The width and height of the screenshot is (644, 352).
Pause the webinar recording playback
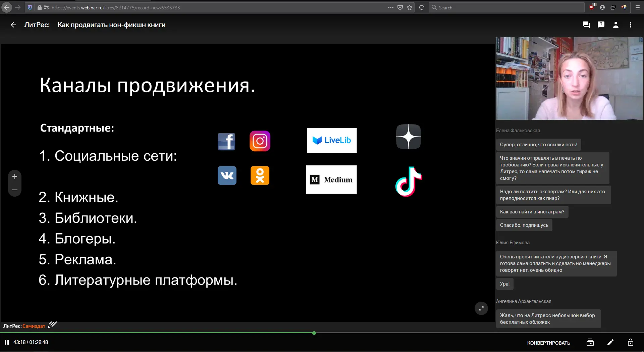(x=7, y=342)
